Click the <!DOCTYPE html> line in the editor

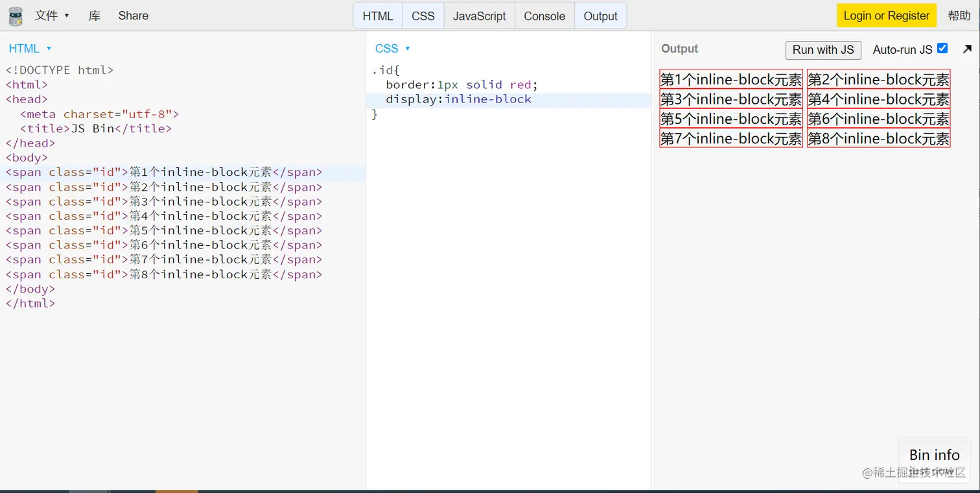click(x=60, y=70)
